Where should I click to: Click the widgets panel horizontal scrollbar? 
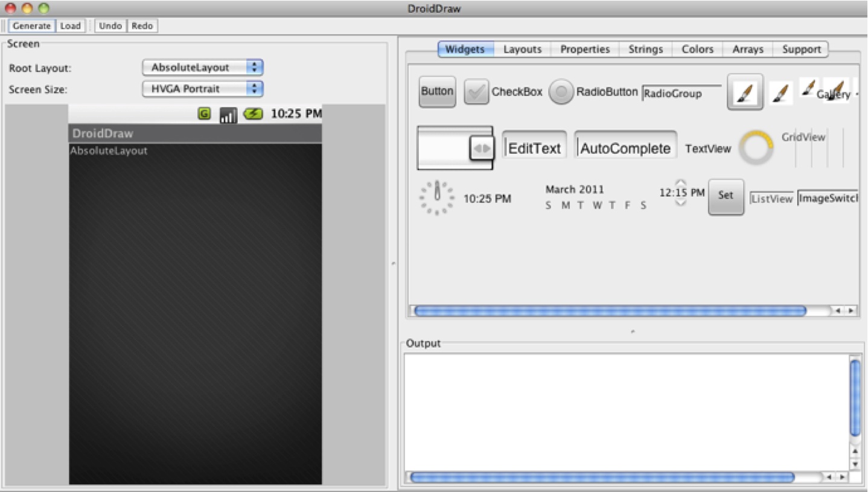click(x=610, y=311)
